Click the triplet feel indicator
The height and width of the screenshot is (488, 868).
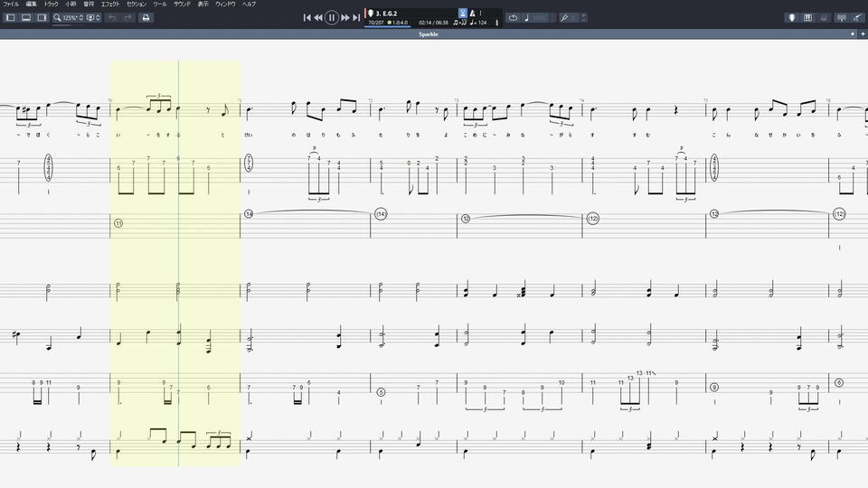459,23
